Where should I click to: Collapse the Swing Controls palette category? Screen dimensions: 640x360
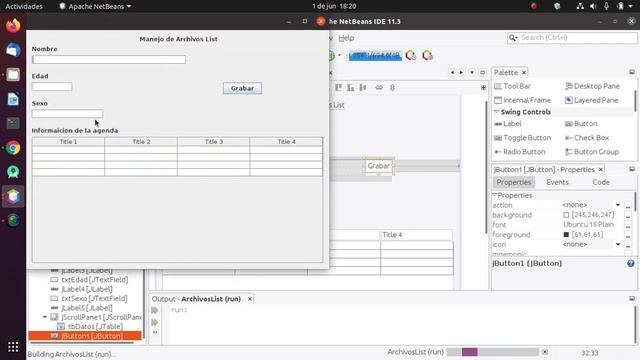(496, 112)
